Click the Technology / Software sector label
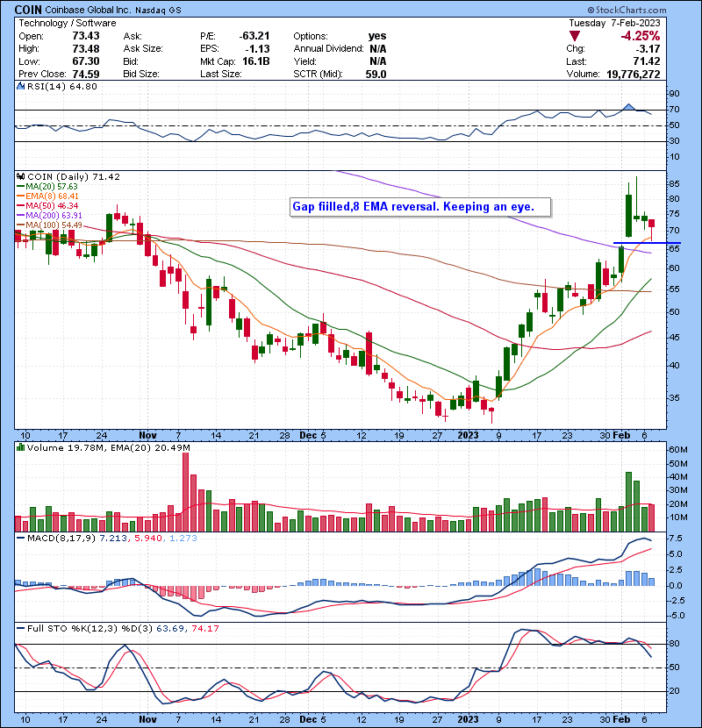Viewport: 702px width, 728px height. click(x=68, y=23)
